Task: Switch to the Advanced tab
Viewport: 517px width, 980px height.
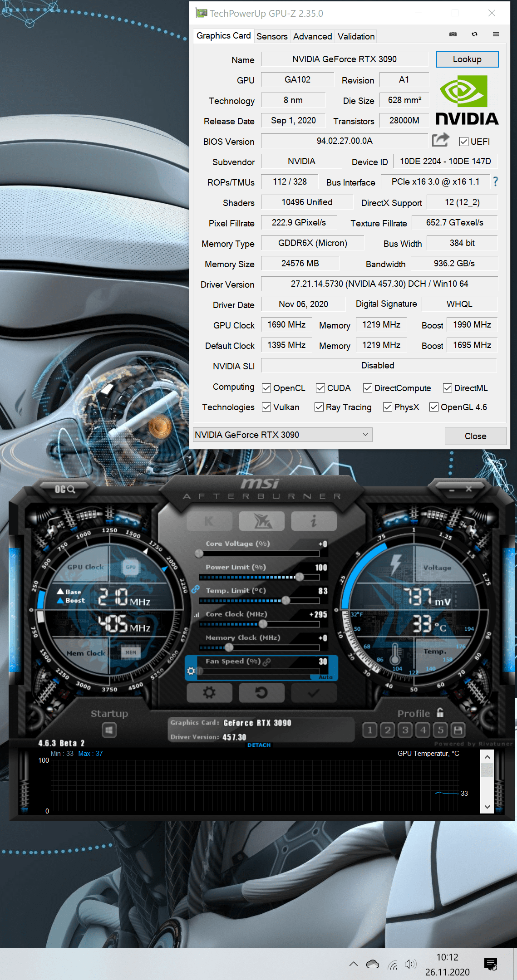Action: 312,36
